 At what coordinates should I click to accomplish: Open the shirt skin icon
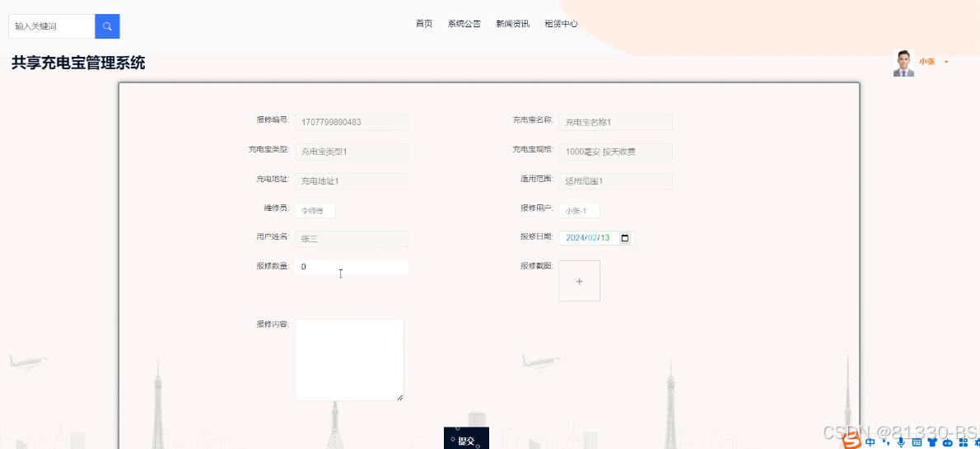click(932, 442)
